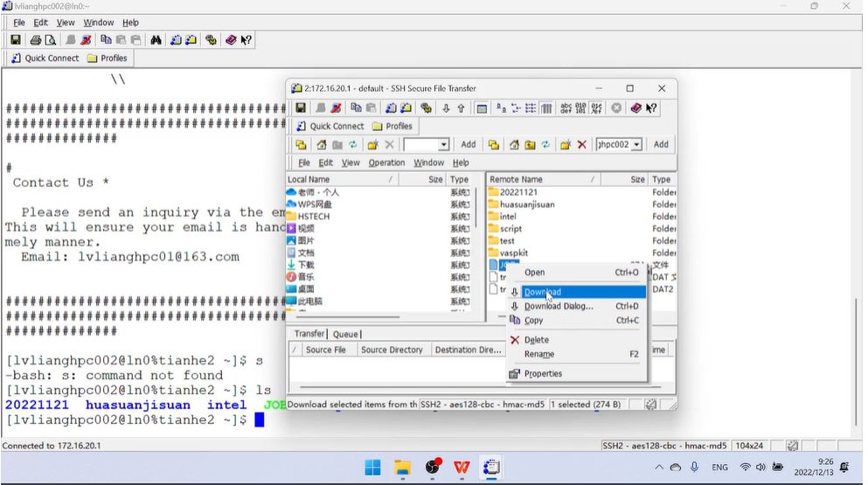
Task: Refresh the local file pane
Action: tap(352, 144)
